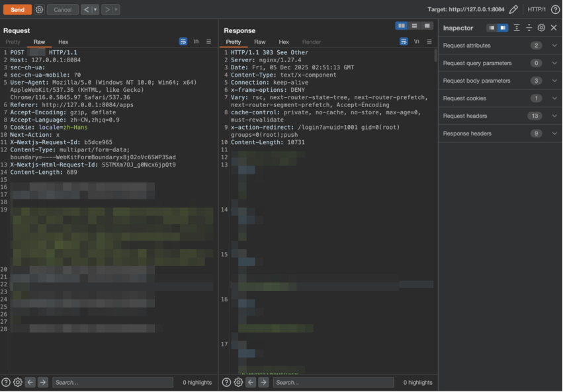
Task: Expand Request headers section
Action: click(499, 116)
